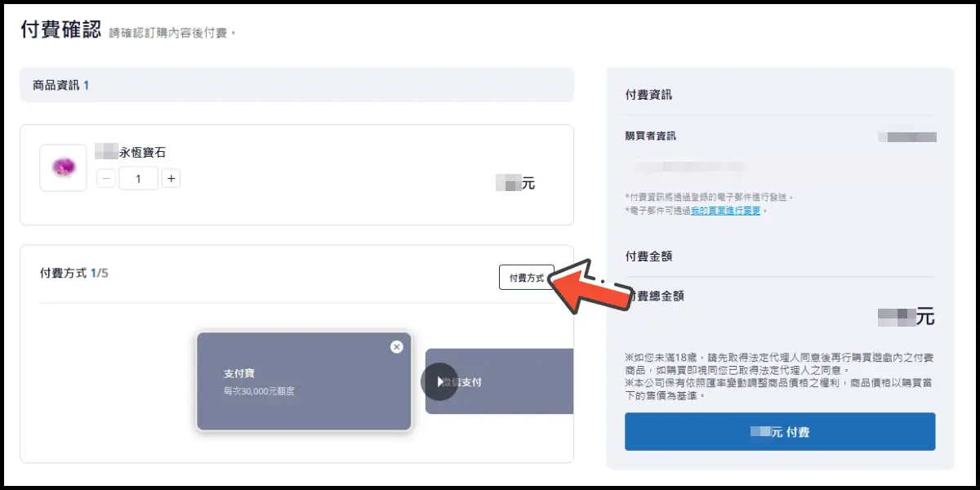This screenshot has height=490, width=980.
Task: Decrease item quantity with minus button
Action: tap(106, 178)
